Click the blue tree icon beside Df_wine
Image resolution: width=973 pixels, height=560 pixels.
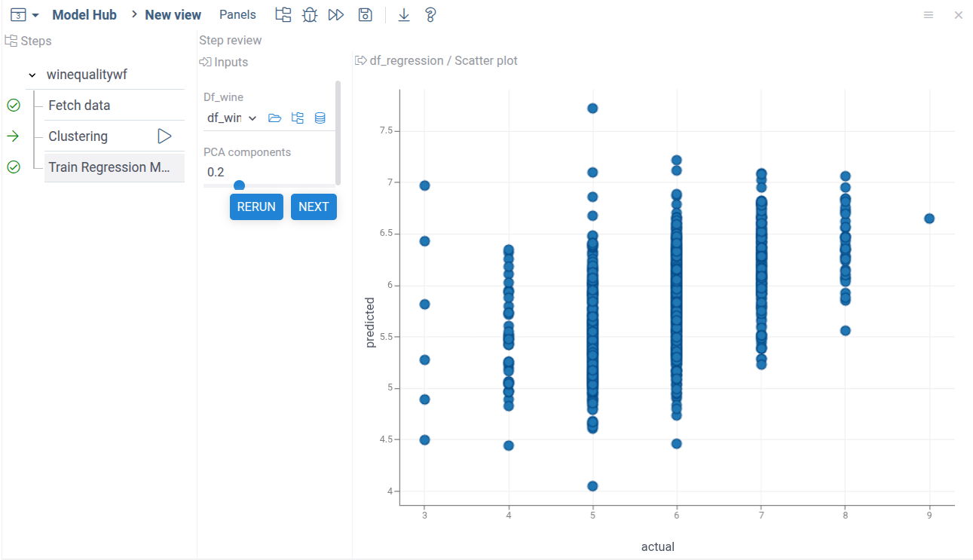coord(298,118)
